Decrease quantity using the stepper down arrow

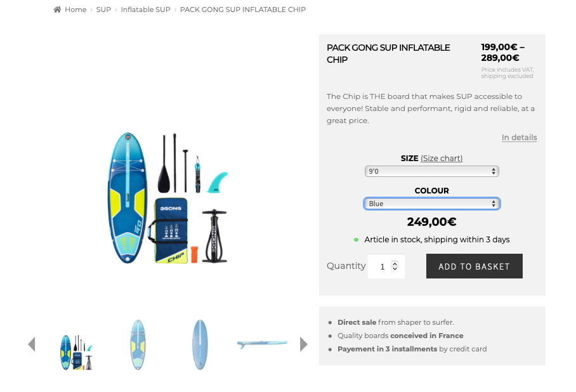click(395, 268)
